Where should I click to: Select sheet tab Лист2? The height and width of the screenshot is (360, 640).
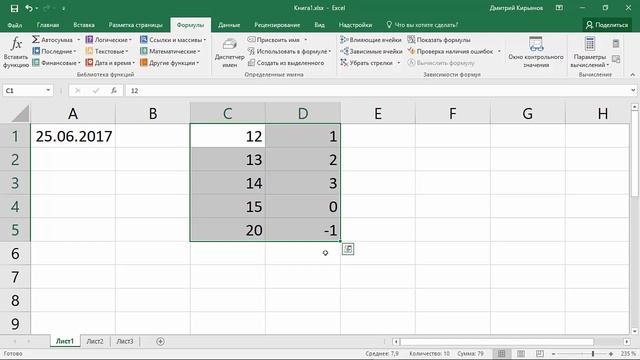point(95,341)
